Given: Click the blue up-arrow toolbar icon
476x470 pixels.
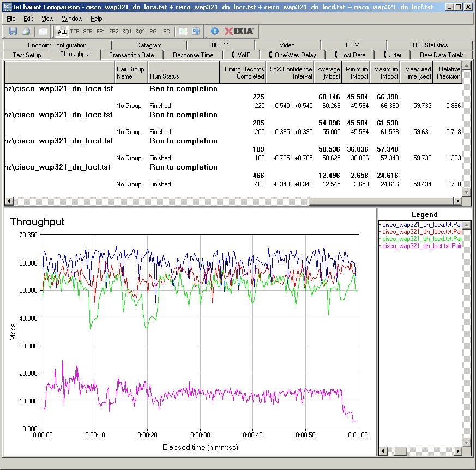Looking at the screenshot, I should click(x=196, y=31).
